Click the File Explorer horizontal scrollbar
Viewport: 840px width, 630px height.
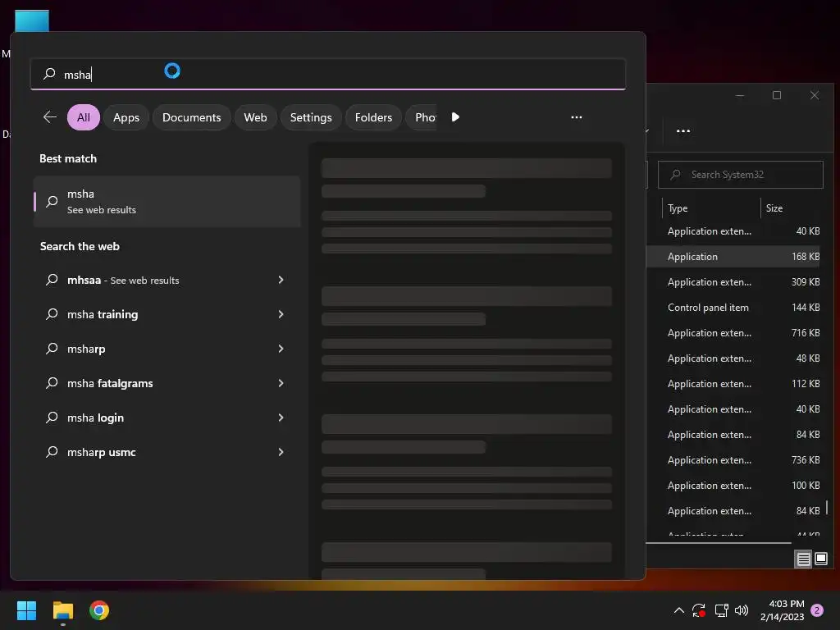719,543
